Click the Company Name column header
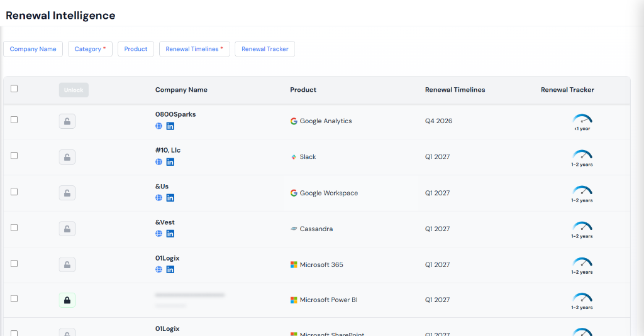 pyautogui.click(x=181, y=90)
